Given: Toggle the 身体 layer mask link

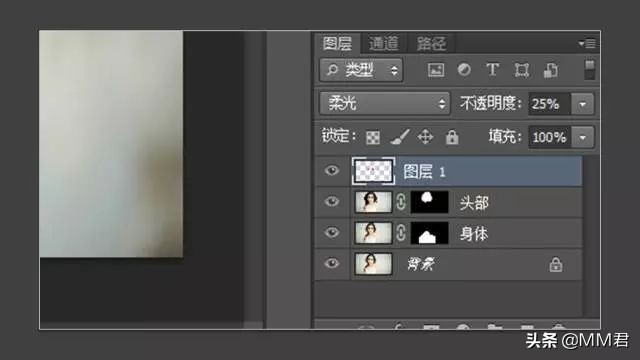Looking at the screenshot, I should pyautogui.click(x=401, y=233).
